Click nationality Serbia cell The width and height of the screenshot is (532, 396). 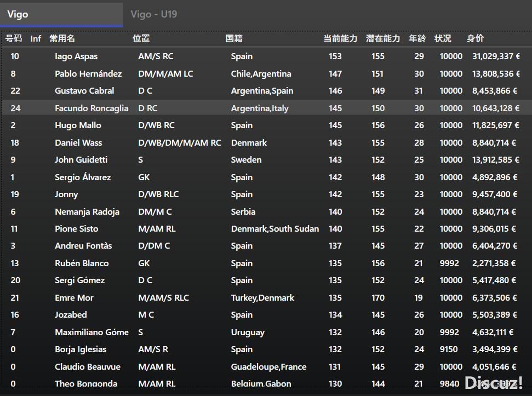coord(243,211)
